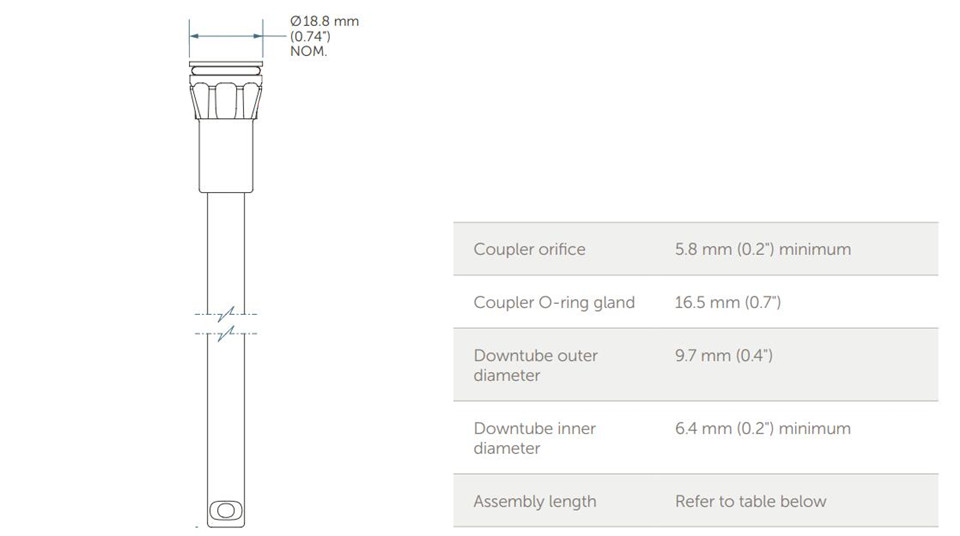Click the coupler body sleeve below the fluted collar
The width and height of the screenshot is (960, 536).
click(226, 156)
